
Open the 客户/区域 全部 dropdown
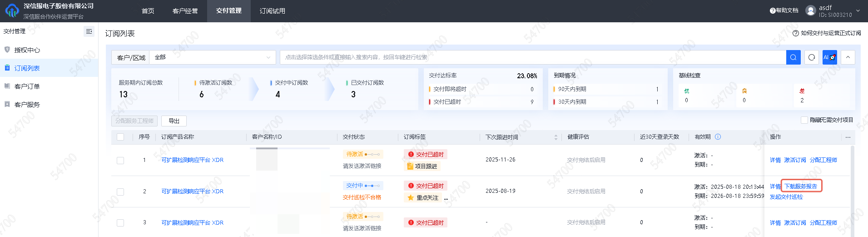[x=213, y=57]
